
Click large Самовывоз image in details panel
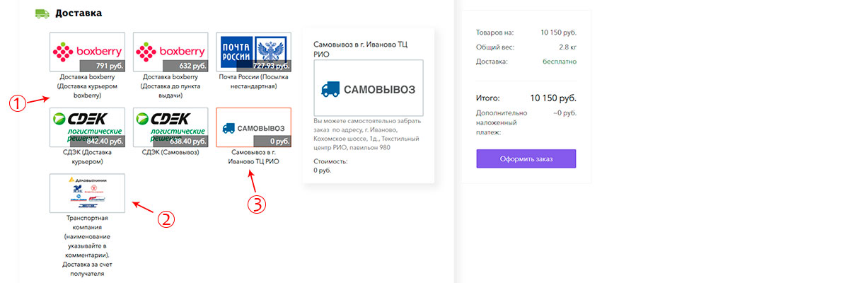coord(368,88)
